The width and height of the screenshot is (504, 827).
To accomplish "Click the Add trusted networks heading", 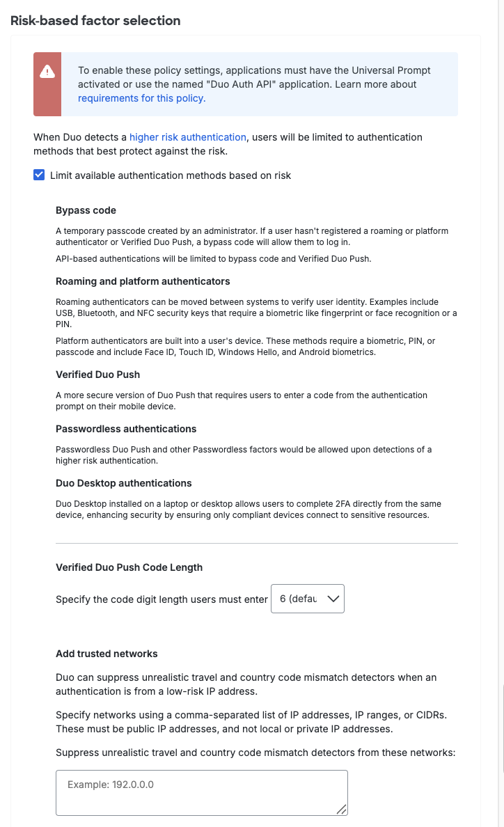I will pos(107,654).
